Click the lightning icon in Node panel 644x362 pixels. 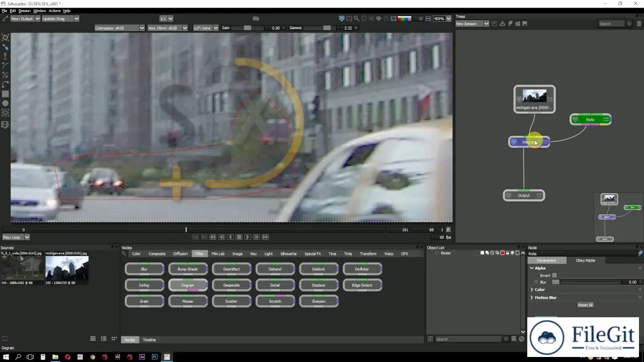click(x=640, y=253)
